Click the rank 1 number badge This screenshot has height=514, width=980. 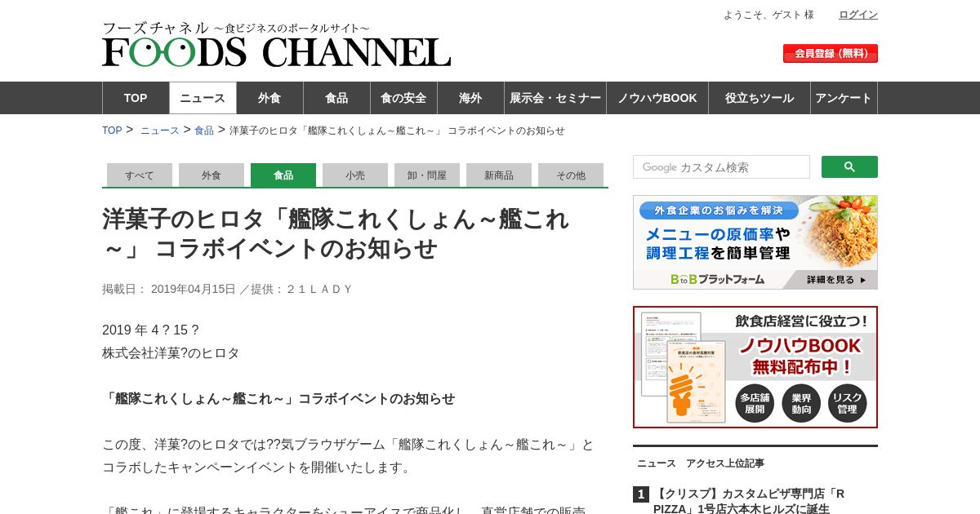point(641,494)
